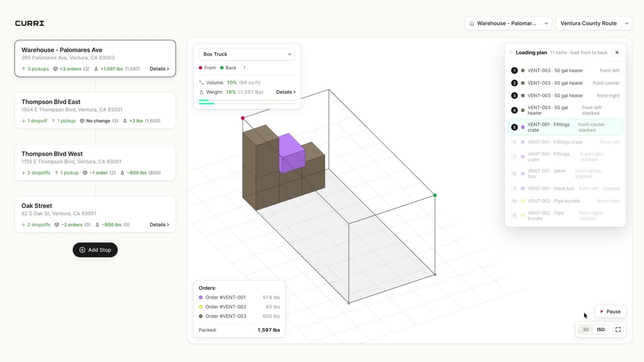Click the warehouse home icon in selector
The width and height of the screenshot is (644, 362).
[472, 23]
